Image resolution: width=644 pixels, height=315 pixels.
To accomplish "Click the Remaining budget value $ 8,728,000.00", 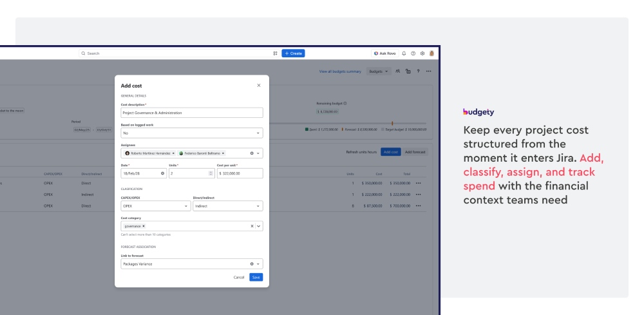I will (327, 111).
